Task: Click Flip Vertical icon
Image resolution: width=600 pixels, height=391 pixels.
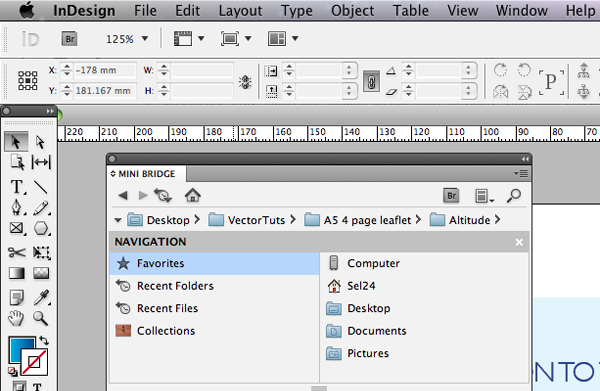Action: (525, 92)
